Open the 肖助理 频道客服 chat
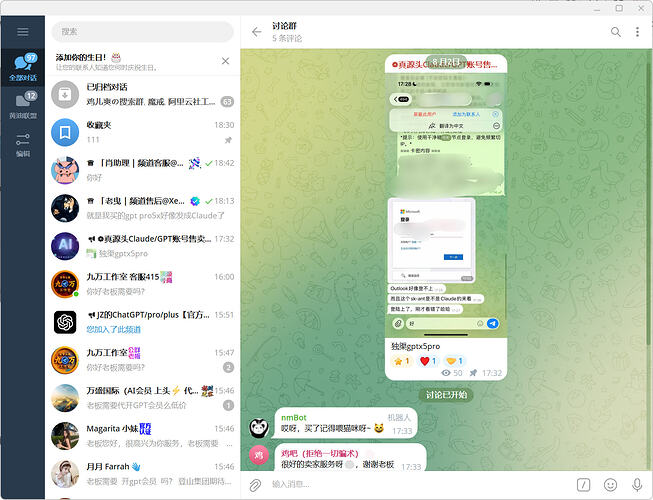The width and height of the screenshot is (653, 500). click(143, 170)
